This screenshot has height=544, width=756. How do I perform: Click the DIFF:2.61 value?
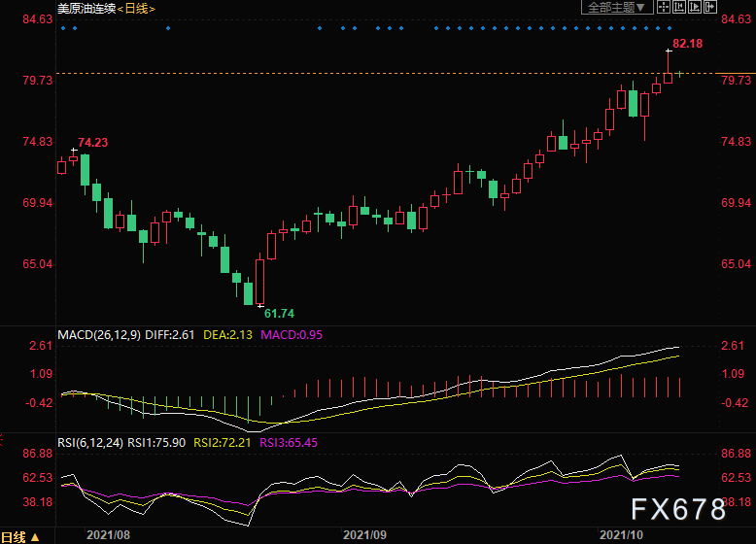(170, 334)
